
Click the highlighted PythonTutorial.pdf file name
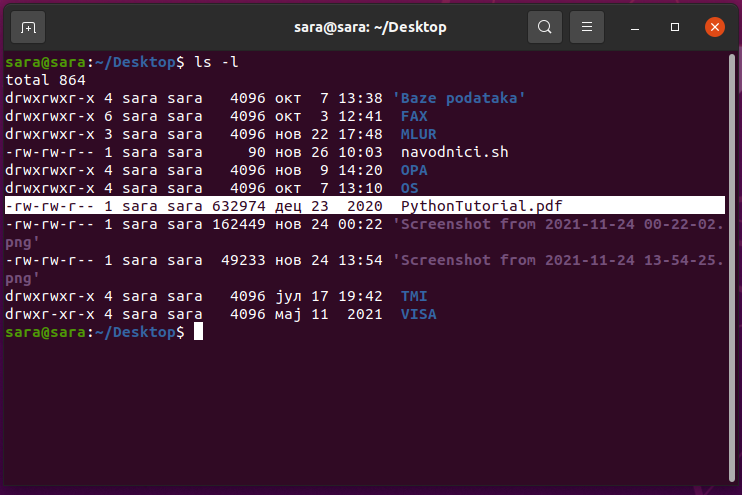pyautogui.click(x=481, y=206)
